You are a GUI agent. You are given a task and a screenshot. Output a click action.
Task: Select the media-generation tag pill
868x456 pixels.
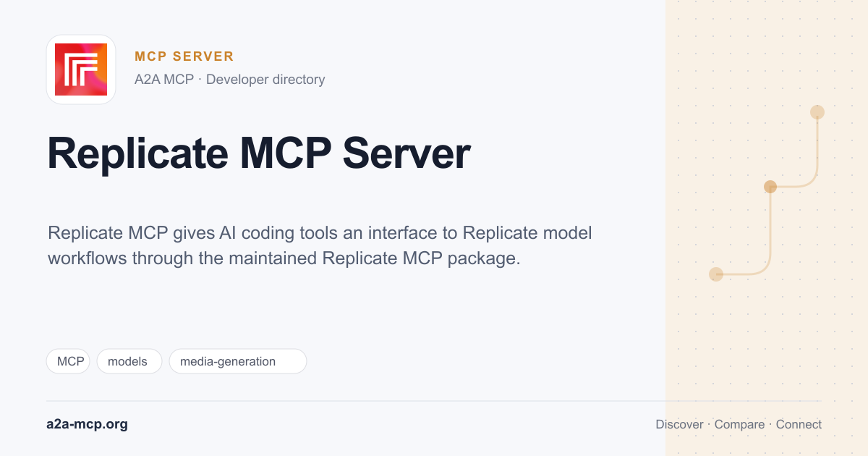[x=238, y=361]
